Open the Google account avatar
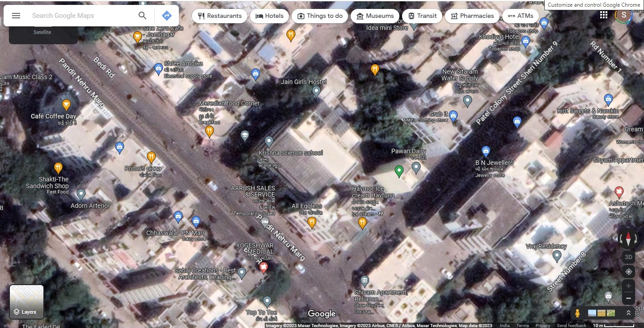 [x=623, y=15]
